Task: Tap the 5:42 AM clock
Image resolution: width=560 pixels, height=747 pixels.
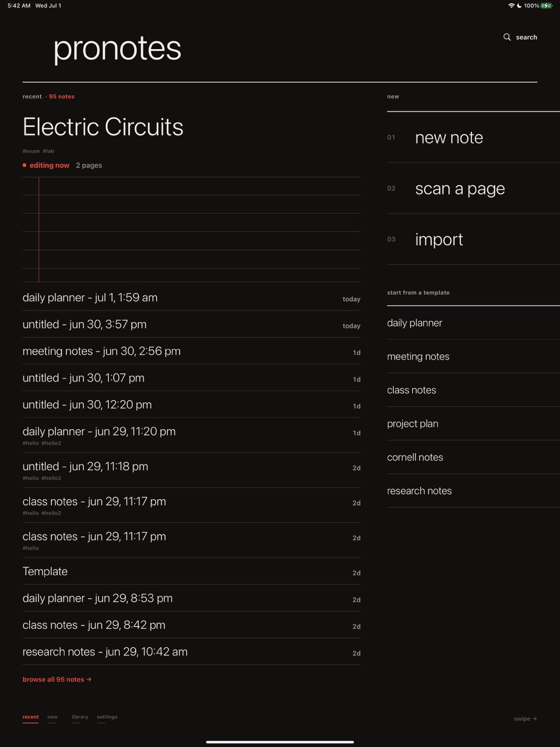Action: click(19, 6)
